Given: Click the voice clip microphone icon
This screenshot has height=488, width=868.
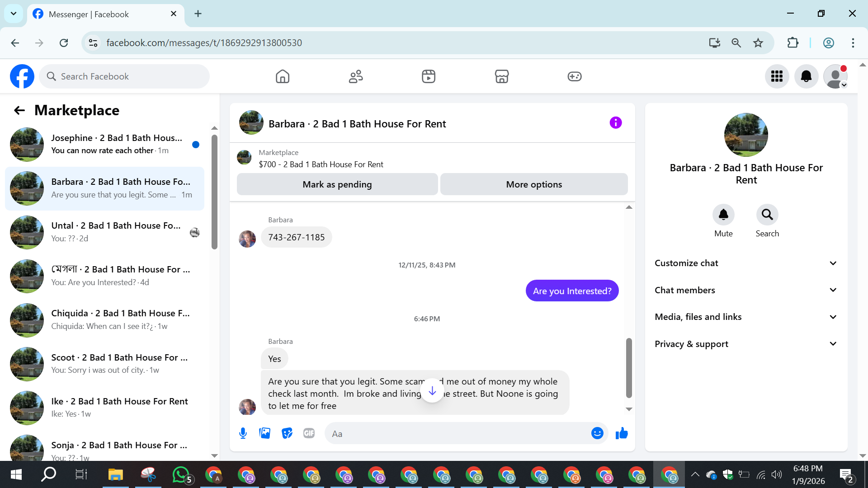Looking at the screenshot, I should (x=243, y=434).
